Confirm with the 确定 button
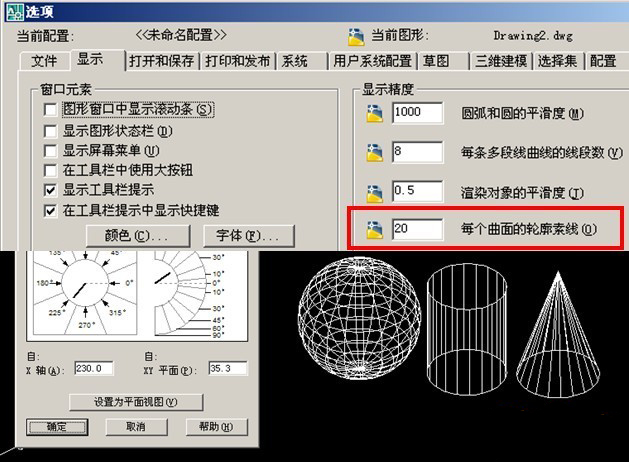The height and width of the screenshot is (462, 629). click(43, 427)
